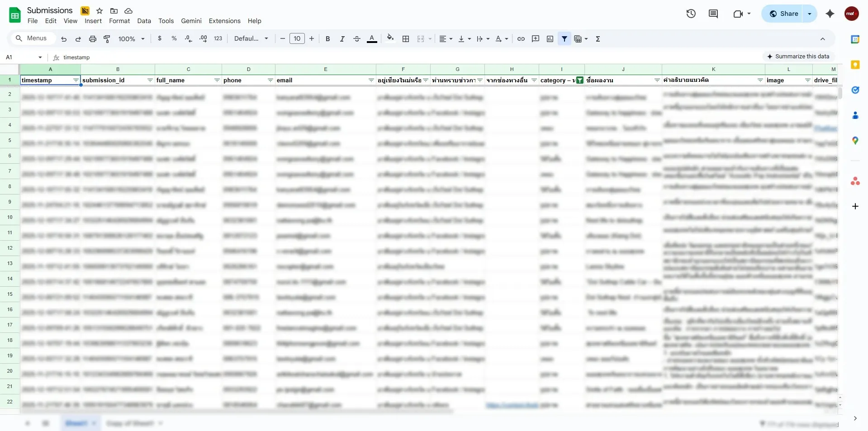Click the print icon in toolbar
The image size is (868, 431).
click(x=93, y=39)
